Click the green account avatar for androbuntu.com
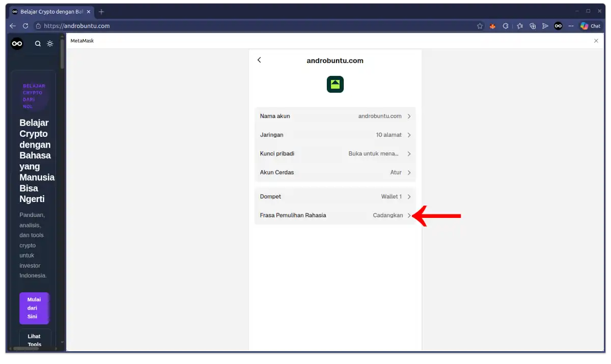Screen dimensions: 611x364 click(335, 85)
